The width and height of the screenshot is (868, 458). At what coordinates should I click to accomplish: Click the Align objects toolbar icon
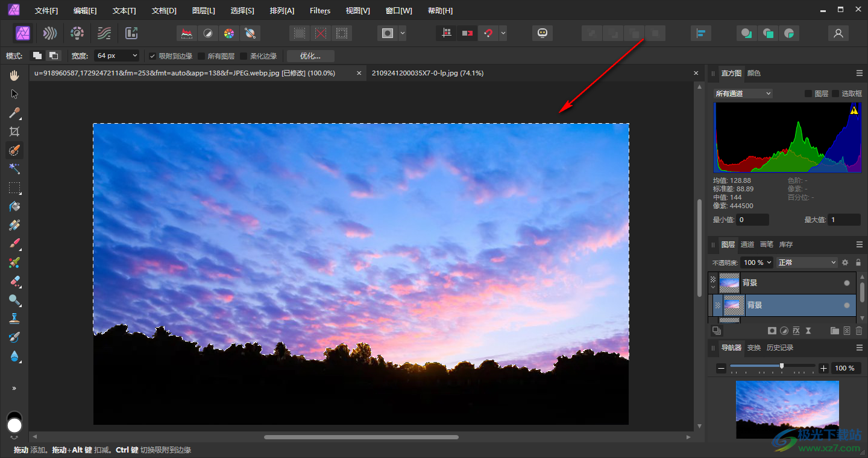pyautogui.click(x=701, y=33)
